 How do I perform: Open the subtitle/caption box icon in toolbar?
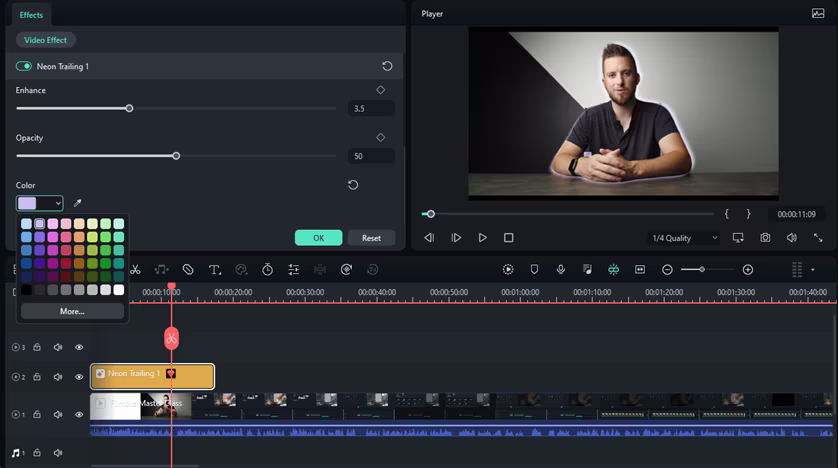640,270
